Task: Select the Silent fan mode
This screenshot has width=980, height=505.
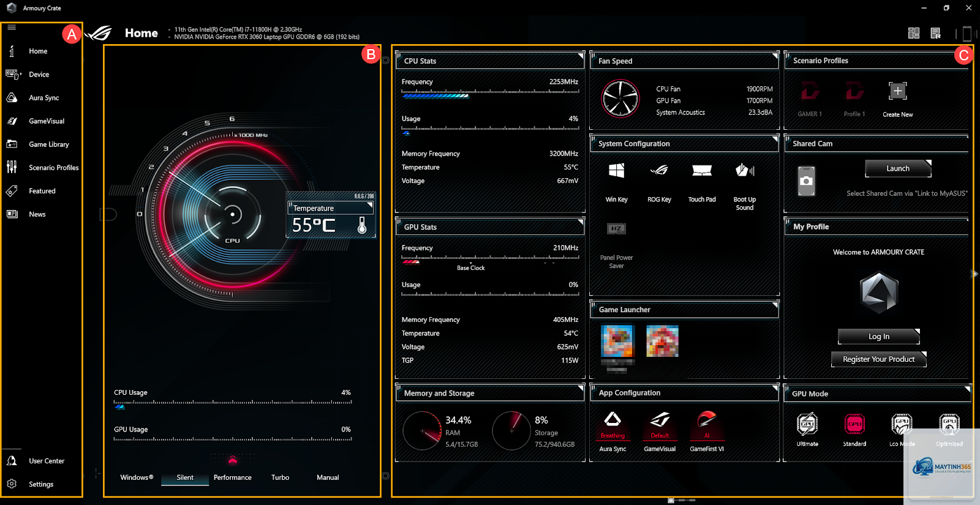Action: tap(185, 477)
